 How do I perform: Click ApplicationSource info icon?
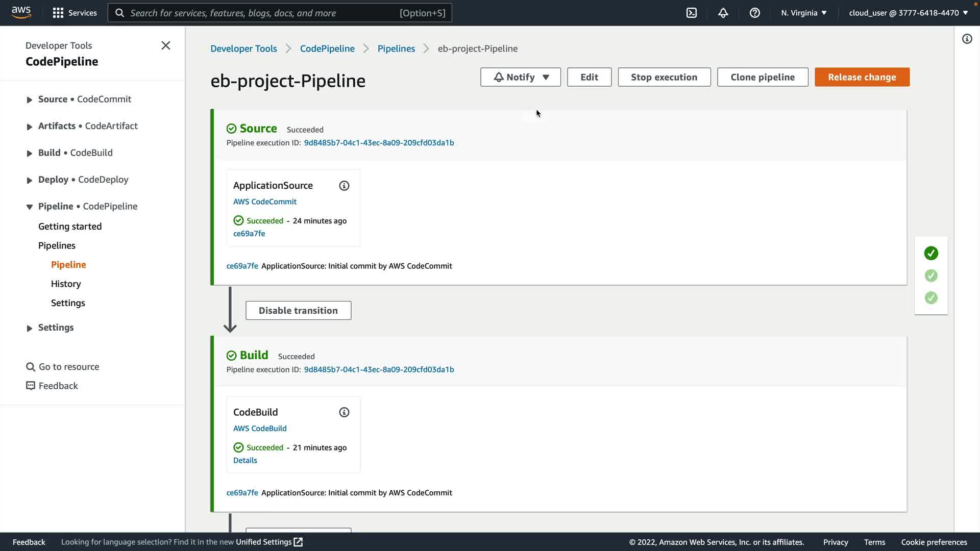pyautogui.click(x=344, y=186)
